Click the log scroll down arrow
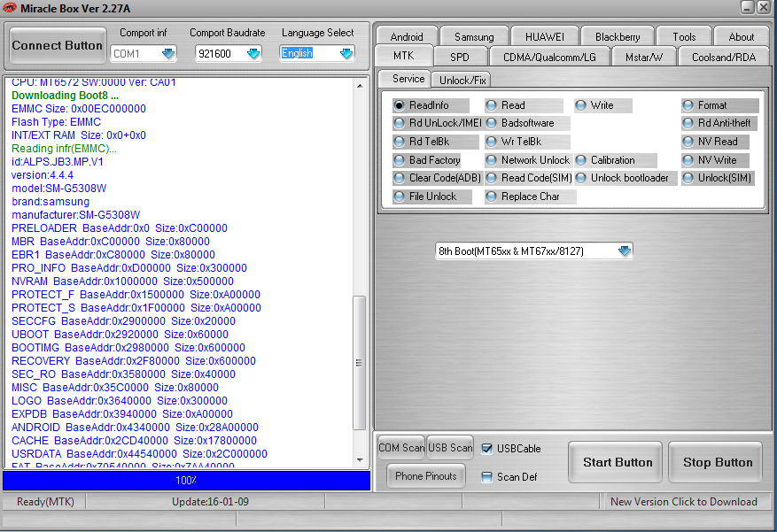The height and width of the screenshot is (532, 777). [360, 460]
